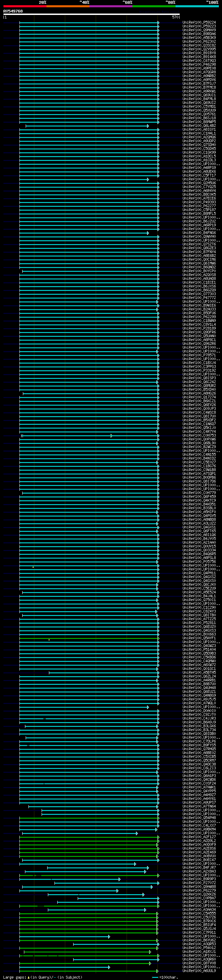The width and height of the screenshot is (222, 980).
Task: Select hit label UniRef100_Q7SDH0
Action: click(x=199, y=145)
